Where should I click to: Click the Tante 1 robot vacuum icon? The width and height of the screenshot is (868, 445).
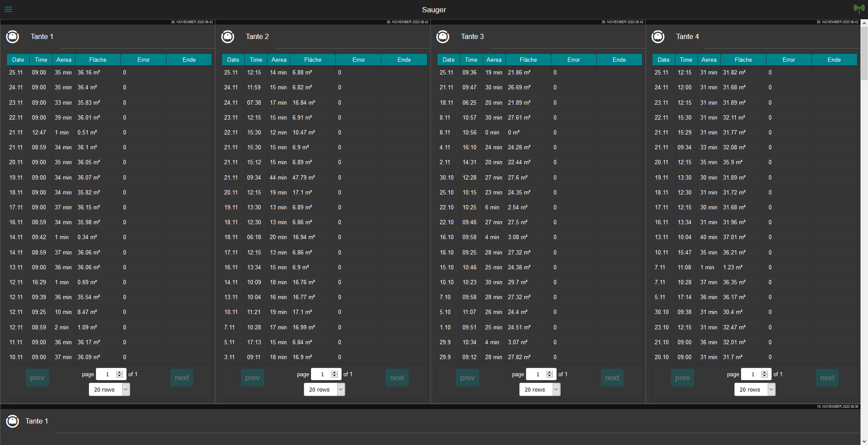coord(13,37)
